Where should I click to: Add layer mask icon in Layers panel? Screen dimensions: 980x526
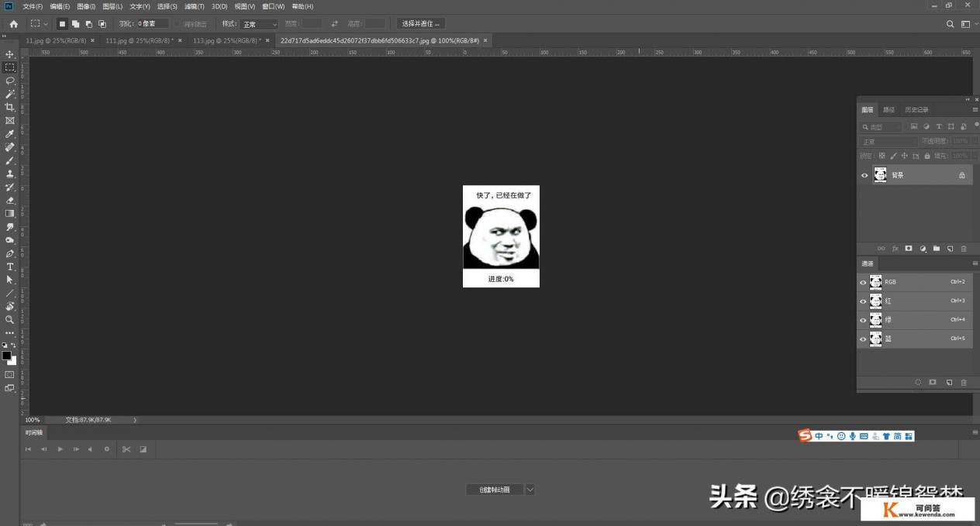tap(909, 249)
